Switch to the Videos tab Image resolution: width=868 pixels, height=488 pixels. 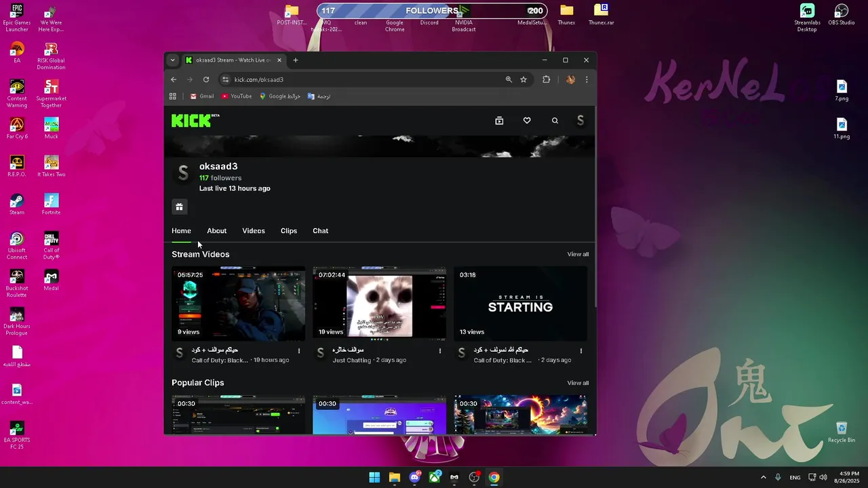tap(254, 231)
